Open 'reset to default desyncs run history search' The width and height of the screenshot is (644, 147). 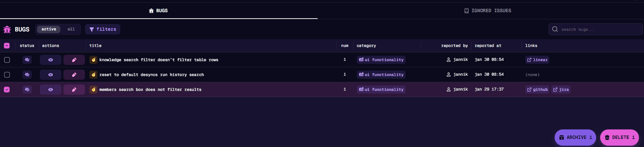(x=152, y=75)
